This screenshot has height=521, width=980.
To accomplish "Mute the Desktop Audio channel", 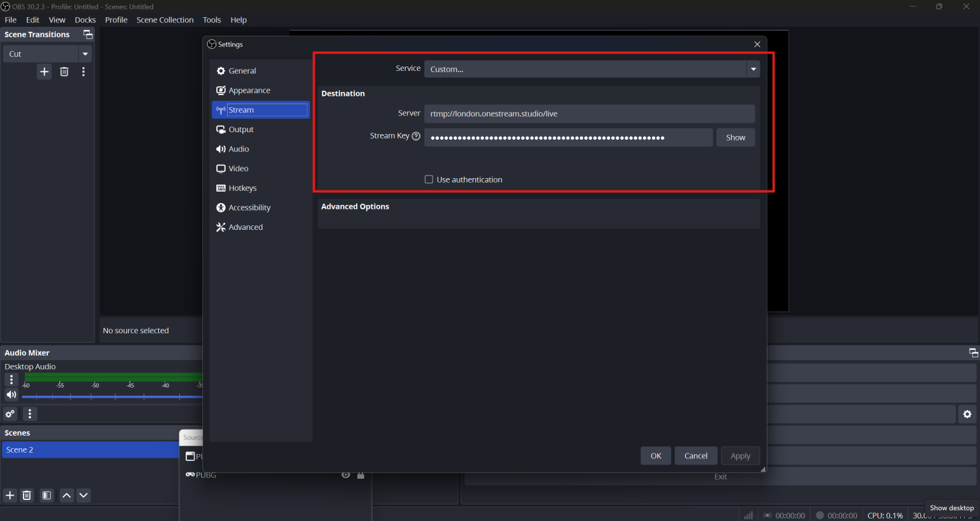I will click(x=11, y=395).
